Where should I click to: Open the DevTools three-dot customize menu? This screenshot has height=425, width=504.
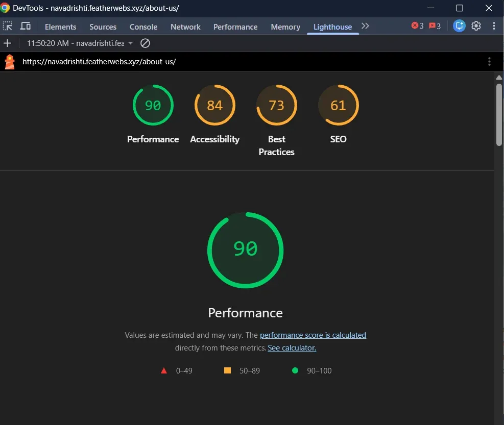point(494,26)
